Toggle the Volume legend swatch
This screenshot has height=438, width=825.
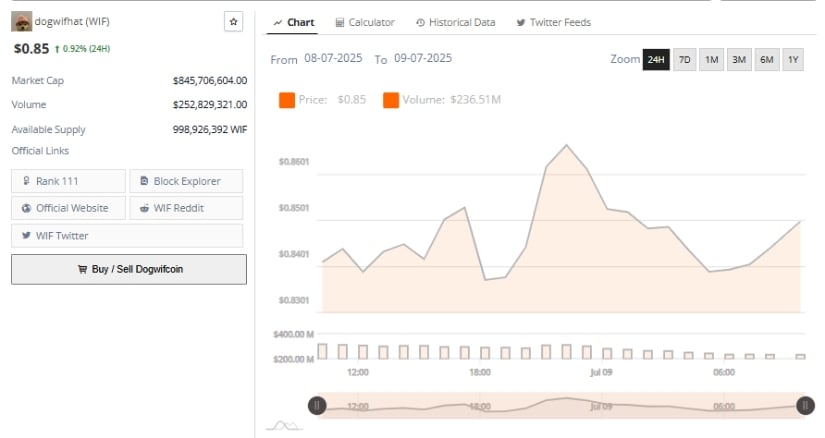(x=391, y=100)
